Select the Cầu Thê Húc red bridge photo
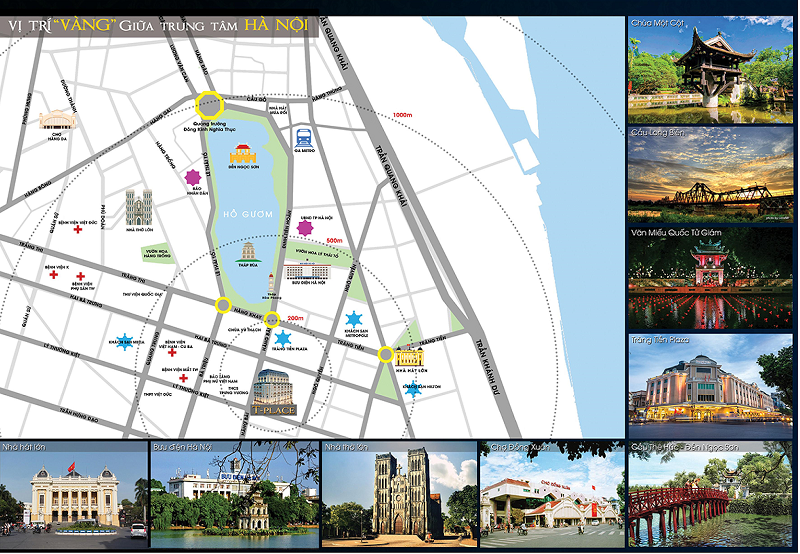The width and height of the screenshot is (800, 554). 711,494
